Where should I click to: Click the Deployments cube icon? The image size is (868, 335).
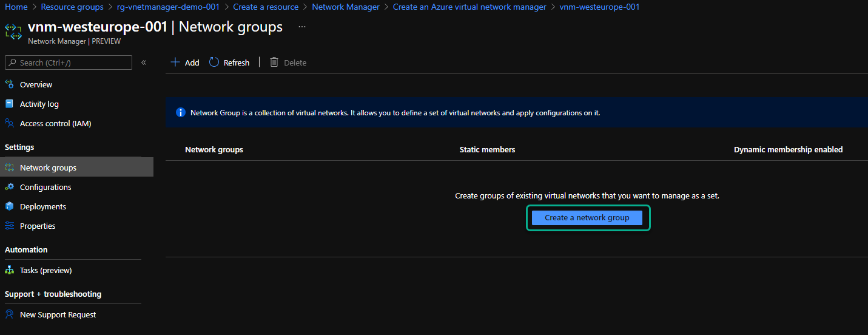click(9, 206)
